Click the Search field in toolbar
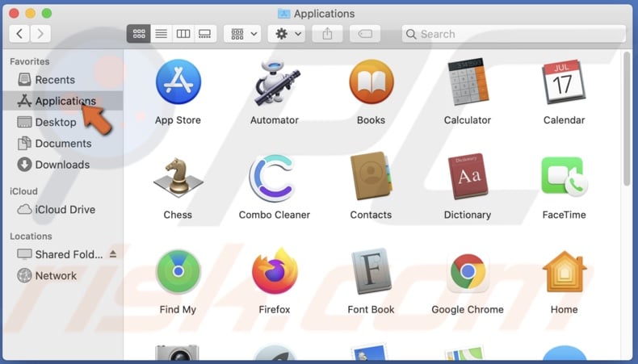The image size is (638, 364). (x=514, y=34)
